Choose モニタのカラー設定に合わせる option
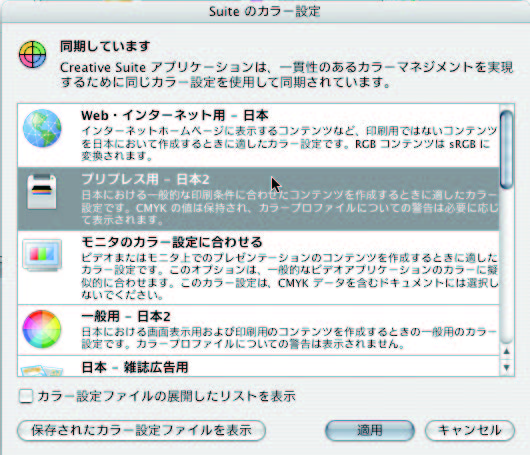The width and height of the screenshot is (530, 455). (x=258, y=268)
